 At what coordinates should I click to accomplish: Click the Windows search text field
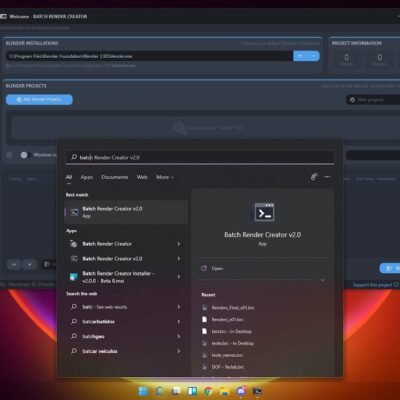[200, 157]
